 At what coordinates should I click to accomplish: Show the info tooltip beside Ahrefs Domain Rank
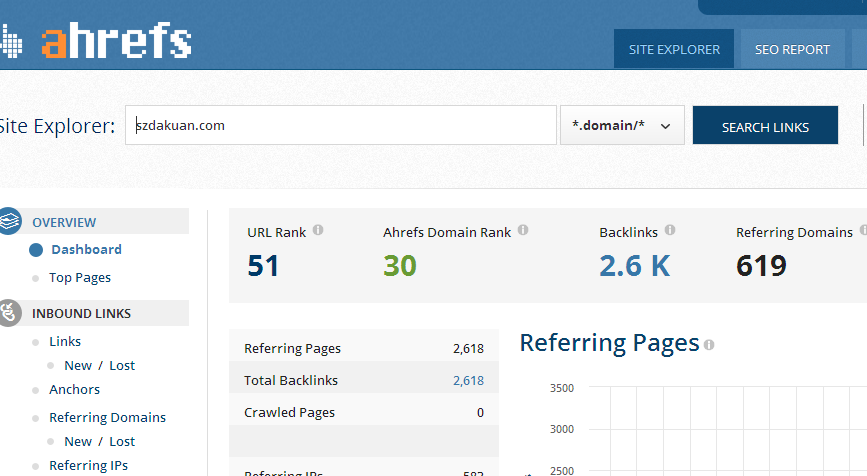click(523, 230)
